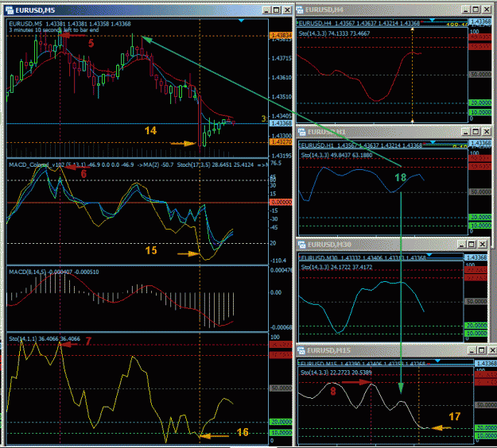Click the 20.0000 level tag in H1 chart

[480, 217]
